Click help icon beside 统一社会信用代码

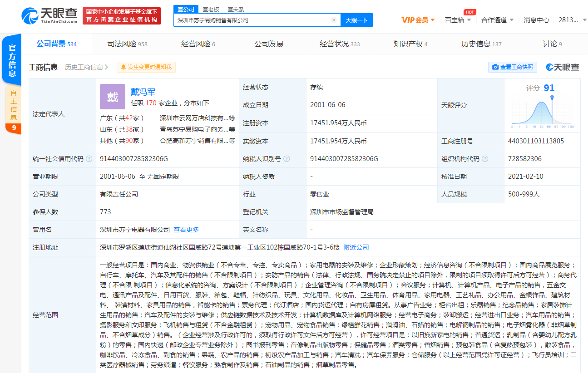[x=89, y=159]
